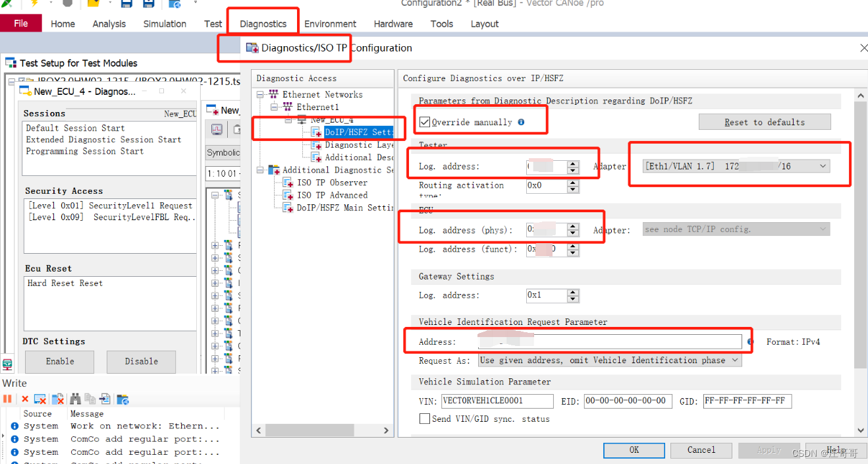Click the export-to-file icon in Write toolbar
This screenshot has width=868, height=464.
105,399
